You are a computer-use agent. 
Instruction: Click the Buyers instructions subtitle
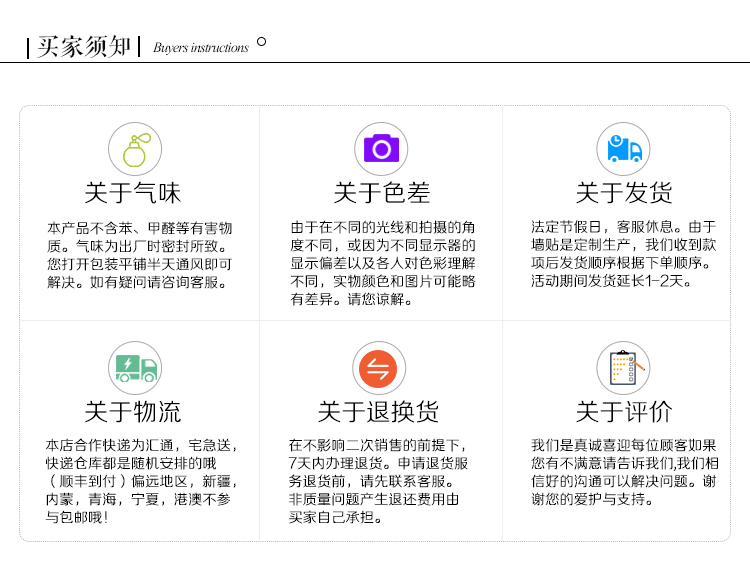tap(201, 48)
